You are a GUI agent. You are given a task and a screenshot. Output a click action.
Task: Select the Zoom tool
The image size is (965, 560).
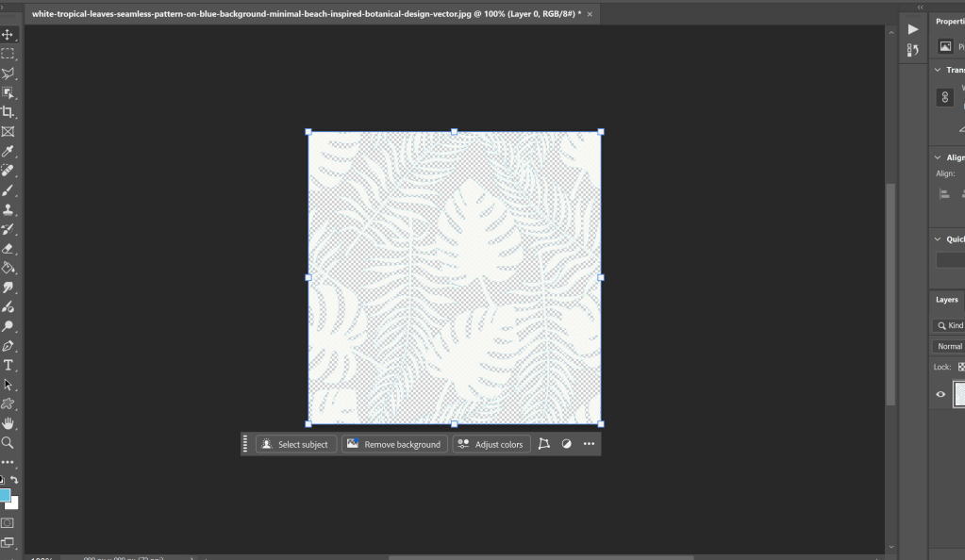click(8, 442)
